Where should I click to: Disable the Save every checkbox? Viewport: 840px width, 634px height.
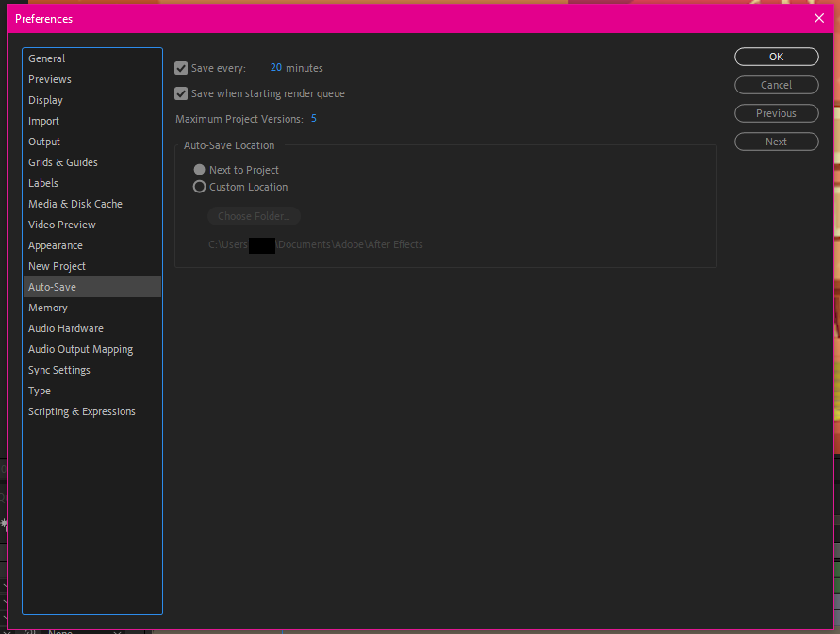point(180,67)
